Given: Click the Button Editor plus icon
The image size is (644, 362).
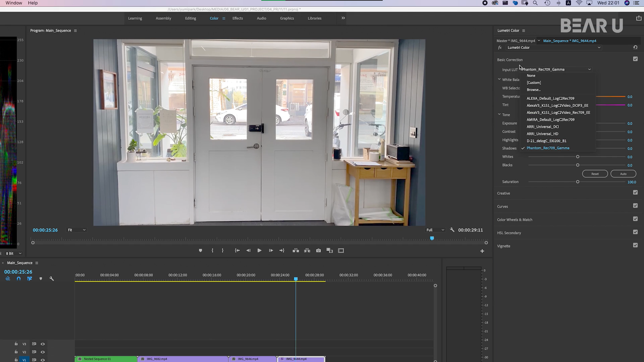Looking at the screenshot, I should coord(482,251).
